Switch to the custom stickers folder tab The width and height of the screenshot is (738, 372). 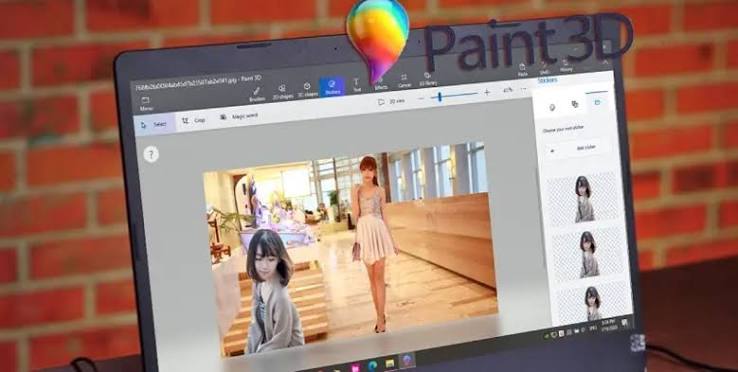point(597,102)
